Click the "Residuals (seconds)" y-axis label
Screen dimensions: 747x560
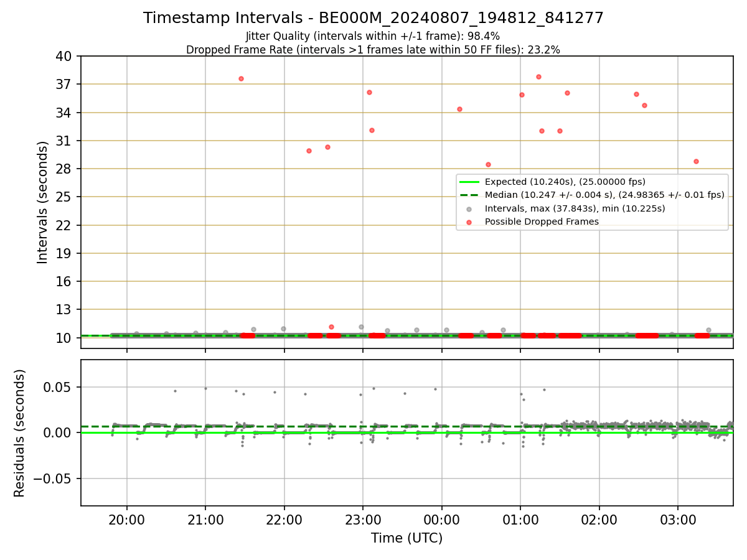tap(20, 433)
